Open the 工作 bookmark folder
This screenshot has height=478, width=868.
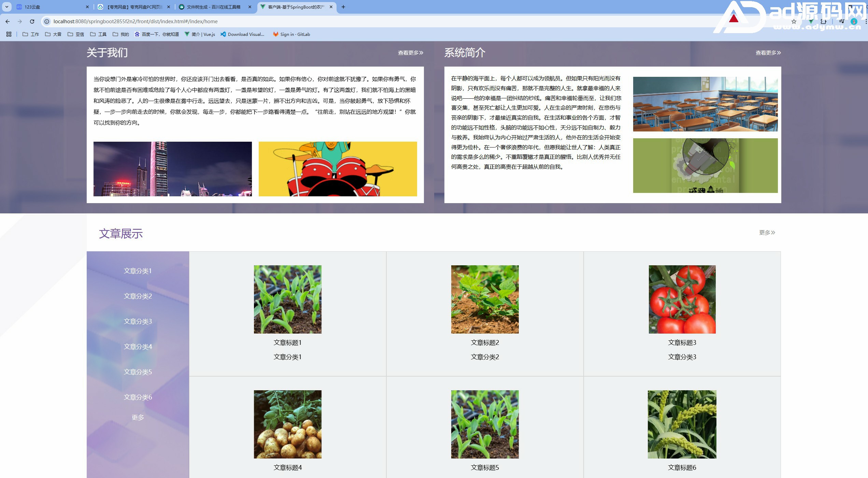[31, 34]
